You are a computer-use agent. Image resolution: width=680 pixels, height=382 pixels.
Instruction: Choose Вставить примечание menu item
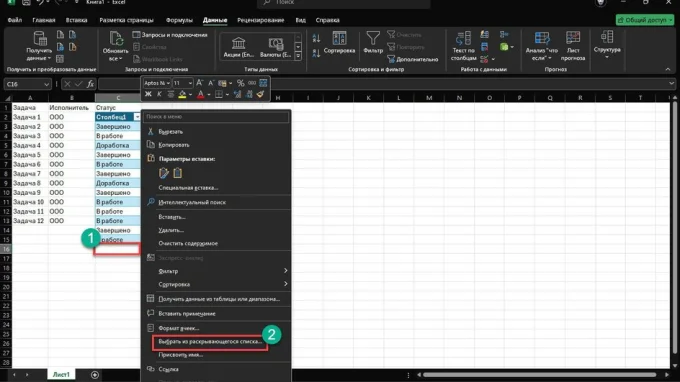217,313
